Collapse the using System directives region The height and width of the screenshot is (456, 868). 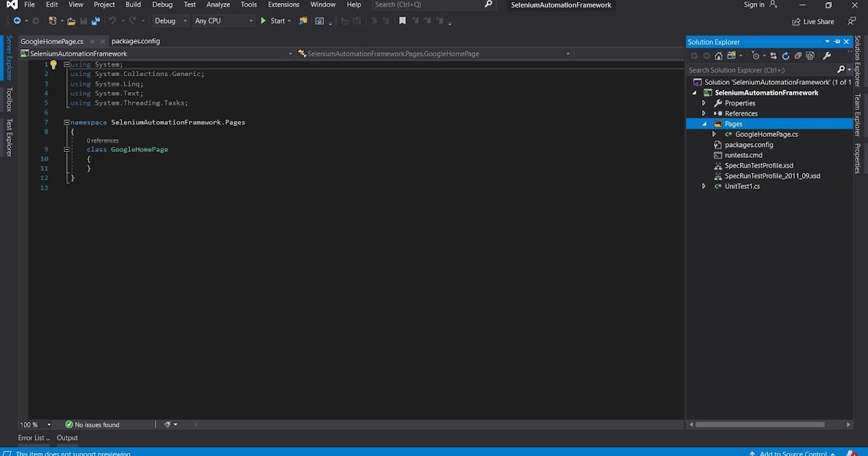pyautogui.click(x=66, y=64)
